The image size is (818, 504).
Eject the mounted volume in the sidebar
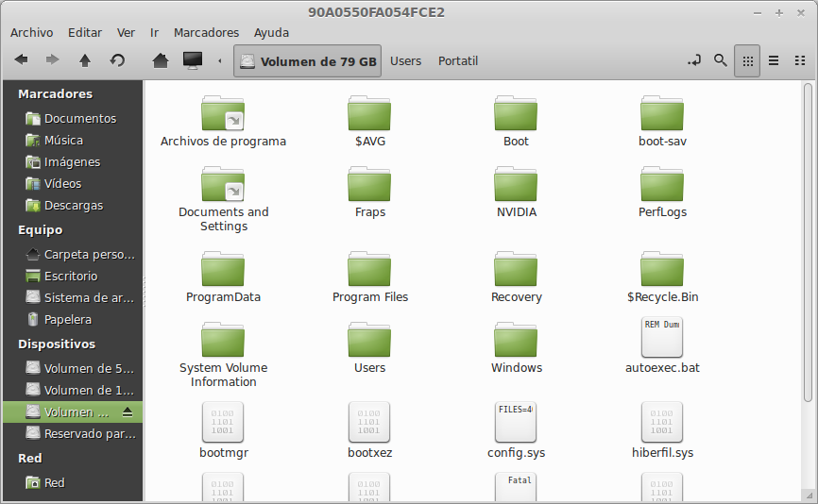click(x=129, y=412)
